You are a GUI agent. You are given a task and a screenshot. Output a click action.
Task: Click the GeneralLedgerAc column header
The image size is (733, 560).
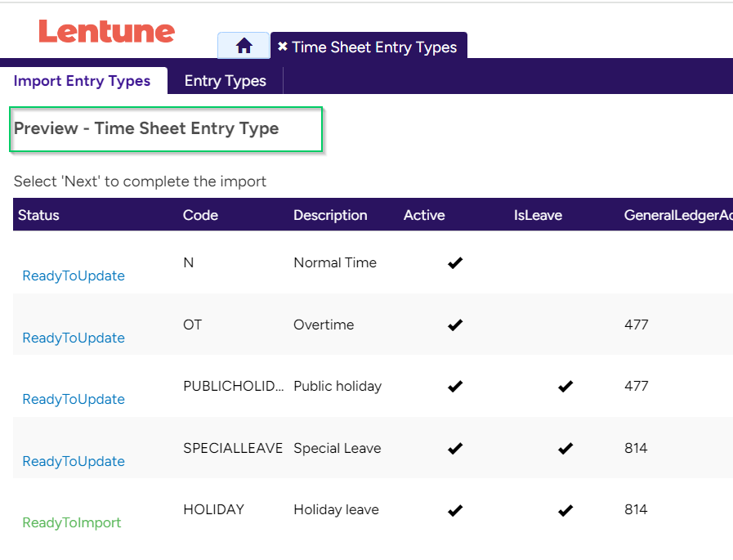[677, 215]
